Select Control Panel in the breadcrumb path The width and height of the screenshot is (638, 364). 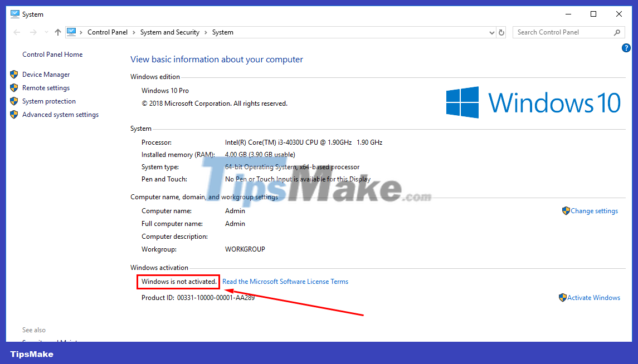pos(108,32)
